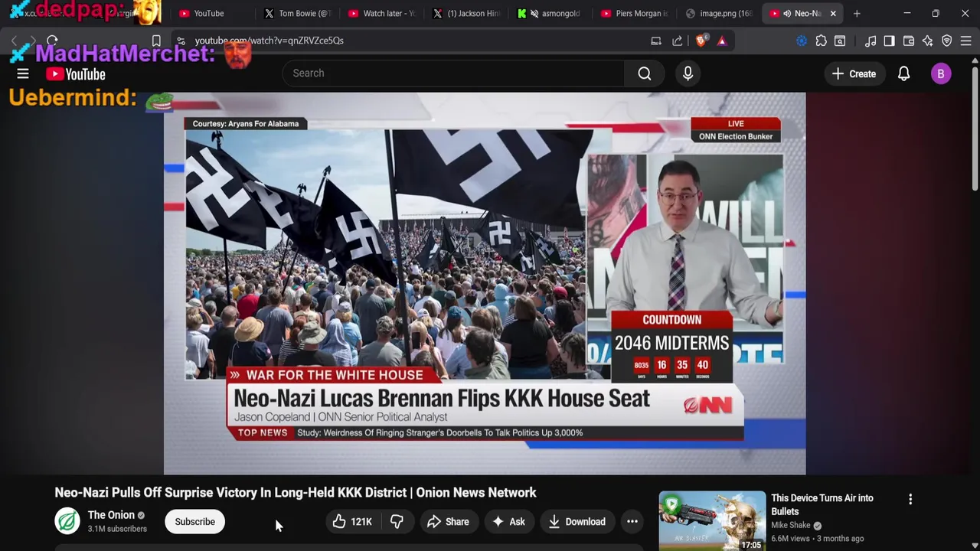The image size is (980, 551).
Task: Switch to the Jackson Hinkle X tab
Action: (x=465, y=13)
